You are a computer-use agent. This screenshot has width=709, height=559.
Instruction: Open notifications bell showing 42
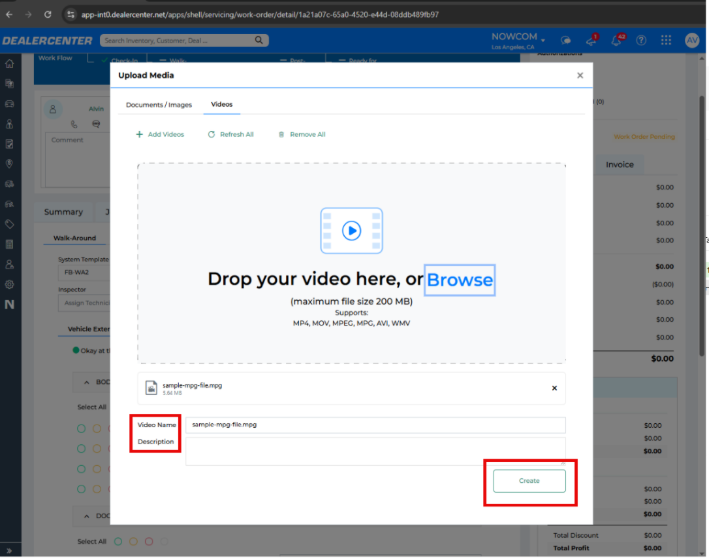pos(618,40)
